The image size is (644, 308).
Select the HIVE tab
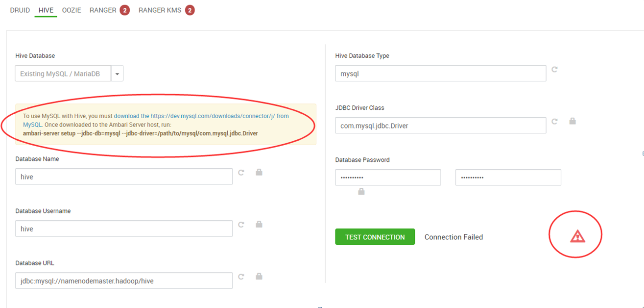(46, 10)
